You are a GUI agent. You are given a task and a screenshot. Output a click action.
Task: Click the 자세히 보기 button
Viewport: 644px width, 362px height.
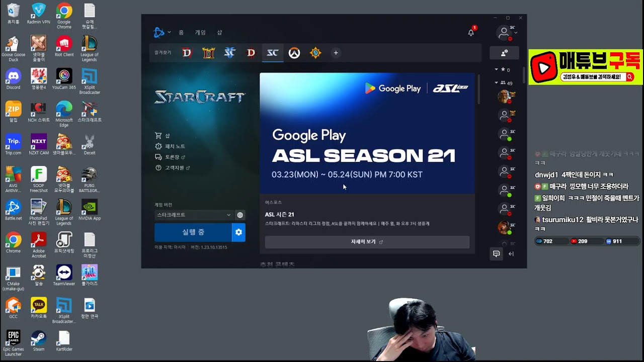(367, 242)
